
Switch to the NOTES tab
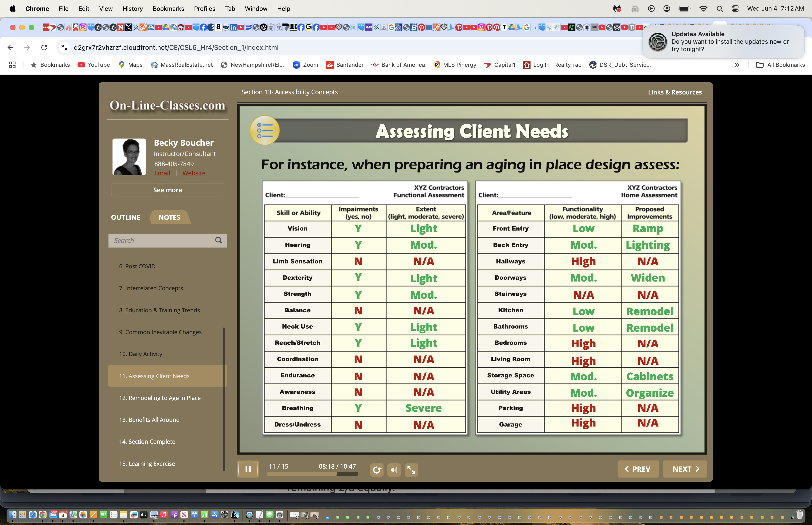tap(169, 217)
